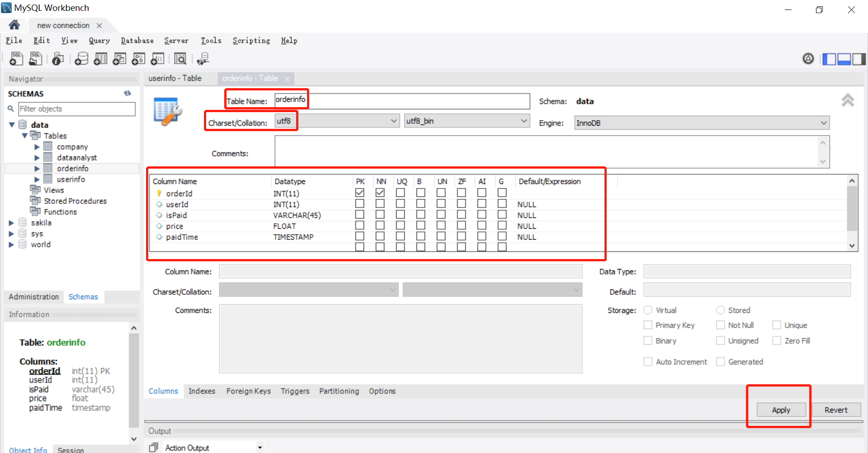Click Revert to discard table changes
Viewport: 868px width, 453px height.
835,410
